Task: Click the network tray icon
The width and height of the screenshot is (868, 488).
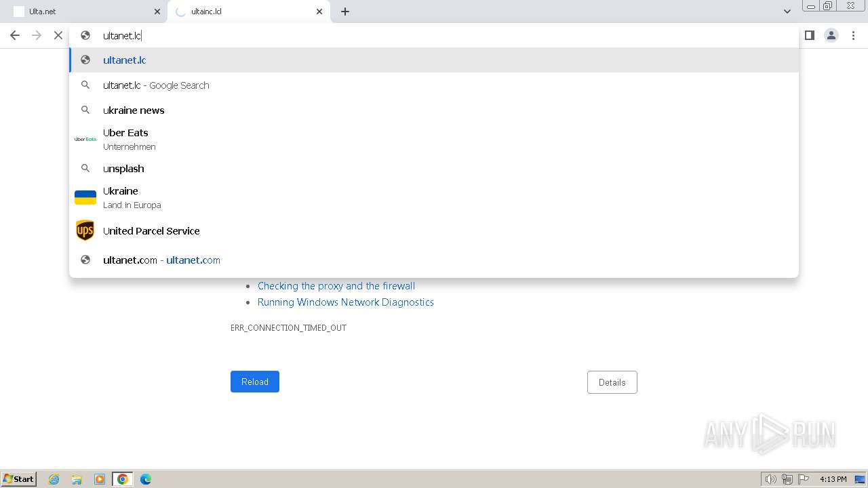Action: (x=787, y=479)
